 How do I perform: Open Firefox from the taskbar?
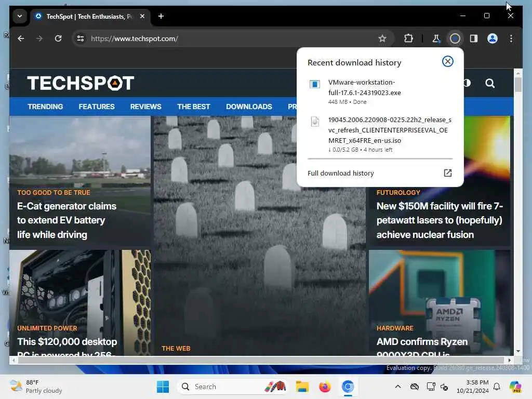point(325,387)
